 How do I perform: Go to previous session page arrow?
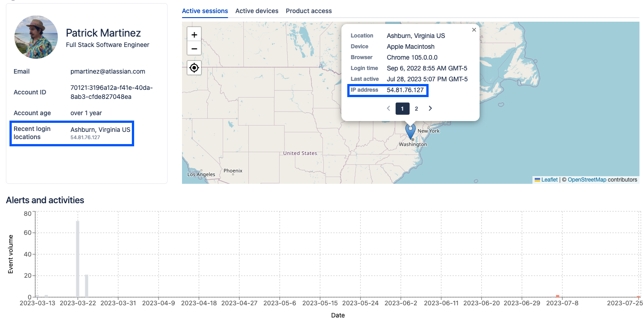(x=388, y=108)
